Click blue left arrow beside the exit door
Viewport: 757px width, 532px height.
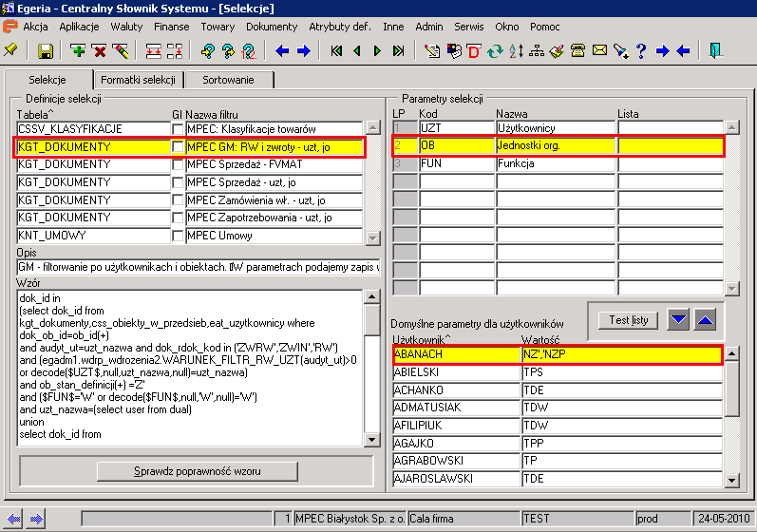point(683,50)
